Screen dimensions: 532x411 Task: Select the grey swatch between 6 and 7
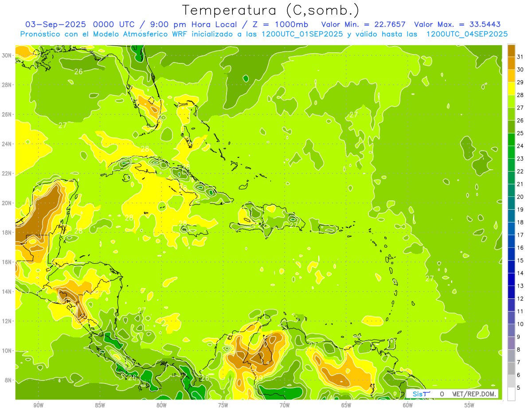511,369
